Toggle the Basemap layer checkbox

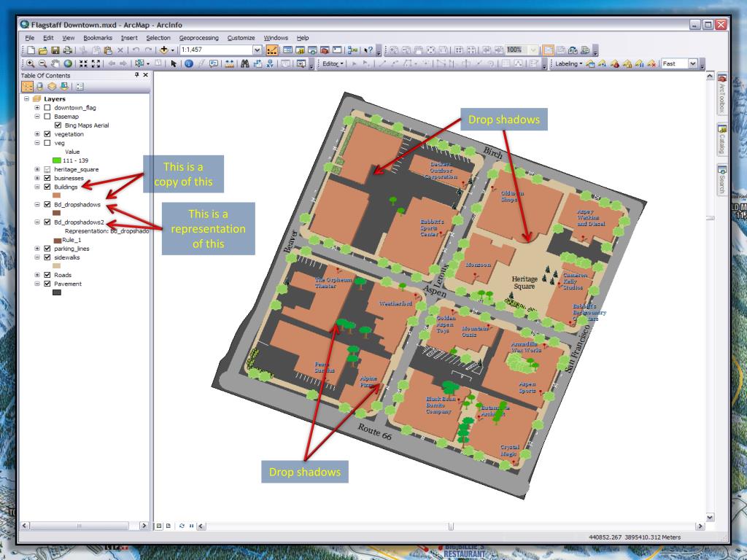pyautogui.click(x=47, y=116)
